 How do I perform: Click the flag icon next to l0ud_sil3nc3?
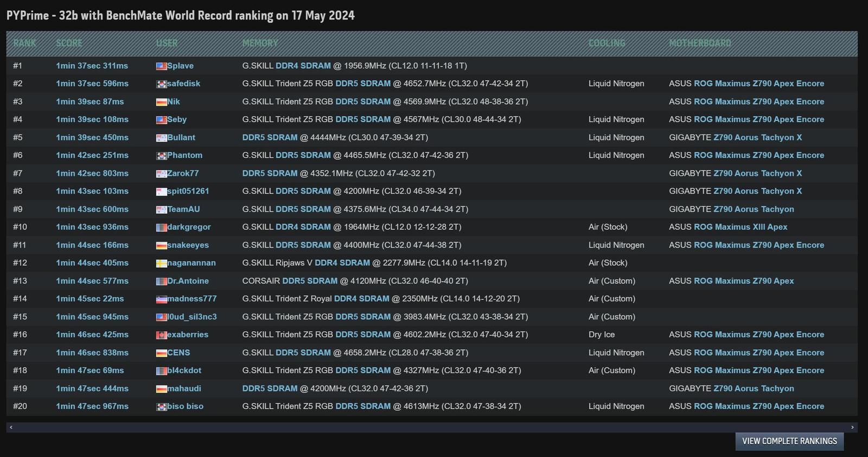[161, 317]
